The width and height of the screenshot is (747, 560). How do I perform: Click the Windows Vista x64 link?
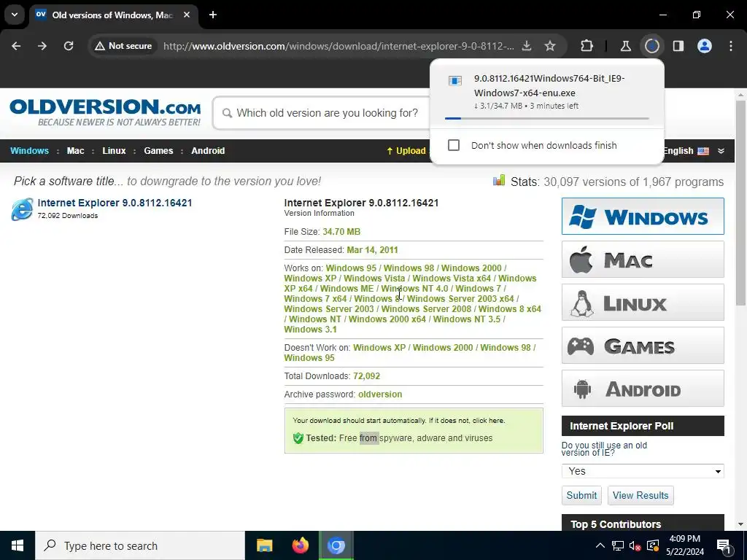coord(452,278)
